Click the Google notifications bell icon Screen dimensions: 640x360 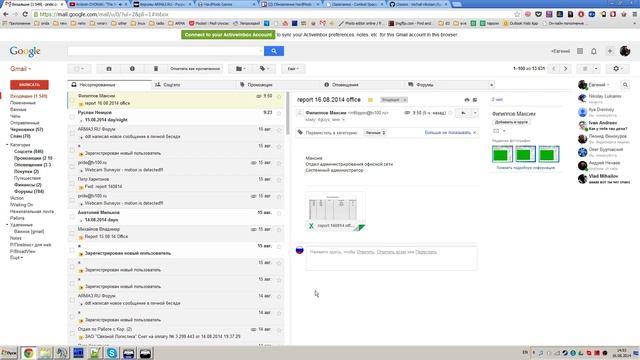594,51
